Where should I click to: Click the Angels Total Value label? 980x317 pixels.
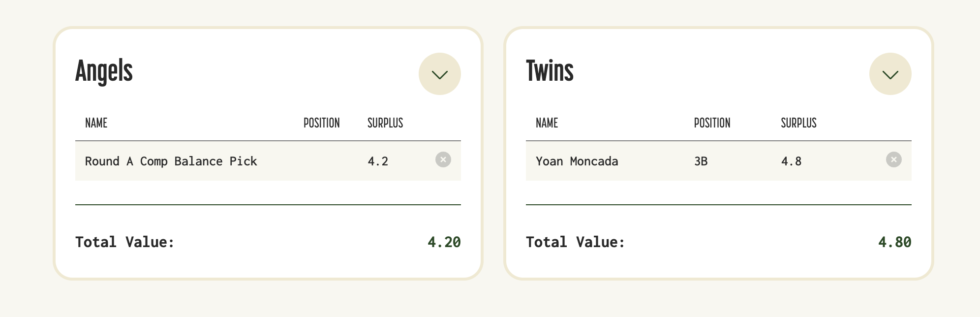tap(125, 242)
